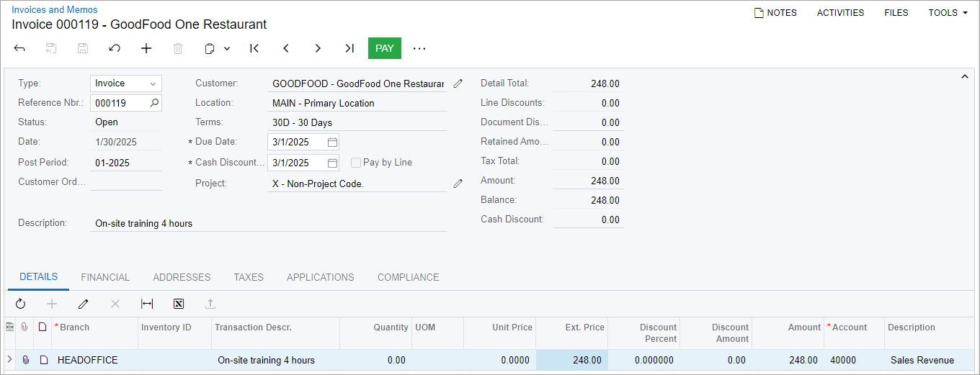Fit columns width in details grid
Screen dimensions: 980x375
(147, 304)
